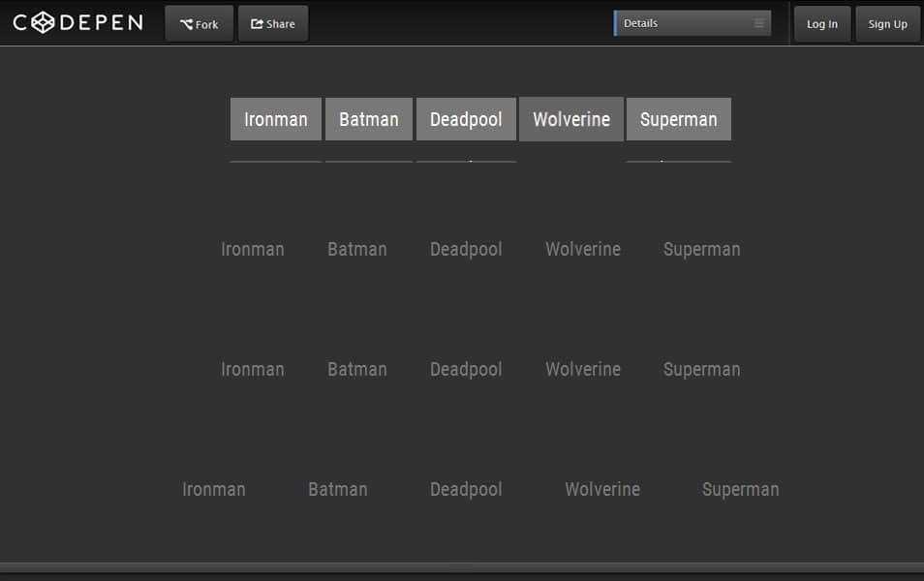Fork this pen
924x581 pixels.
200,24
